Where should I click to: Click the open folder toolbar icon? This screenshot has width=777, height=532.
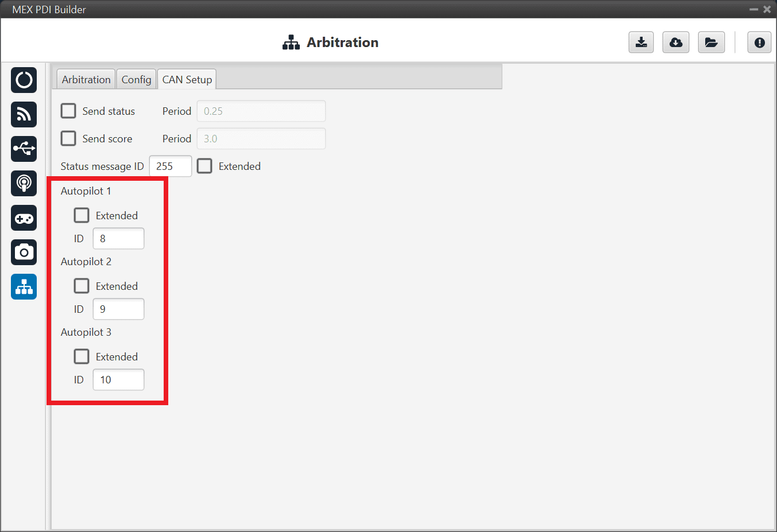click(711, 42)
